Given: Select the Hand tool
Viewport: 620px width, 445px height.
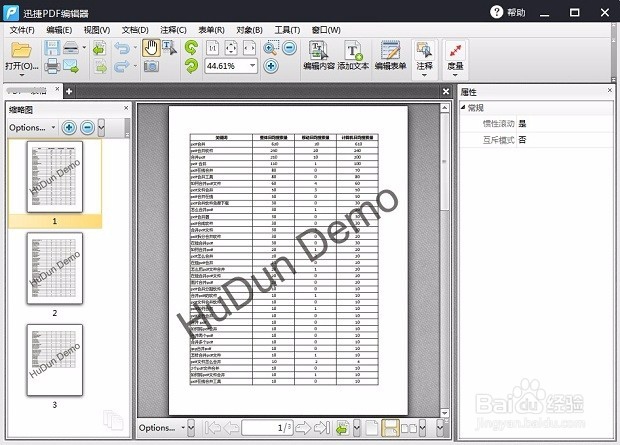Looking at the screenshot, I should [151, 48].
